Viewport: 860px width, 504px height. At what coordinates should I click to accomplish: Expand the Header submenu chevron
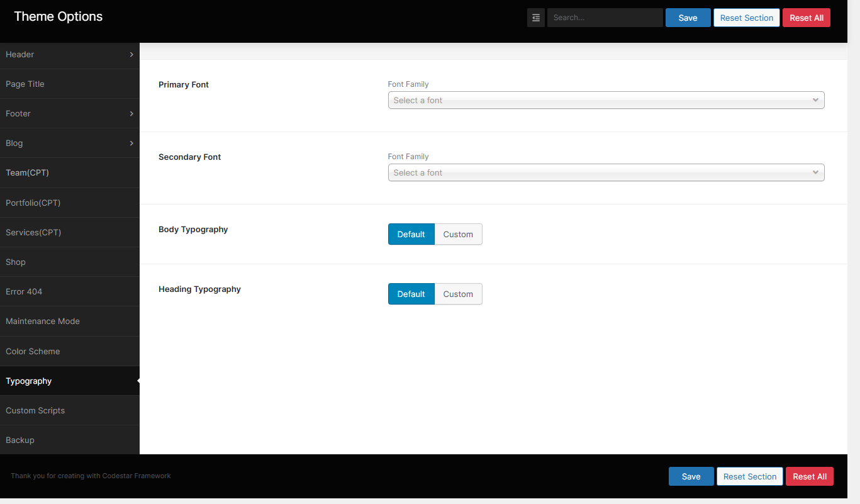[131, 55]
